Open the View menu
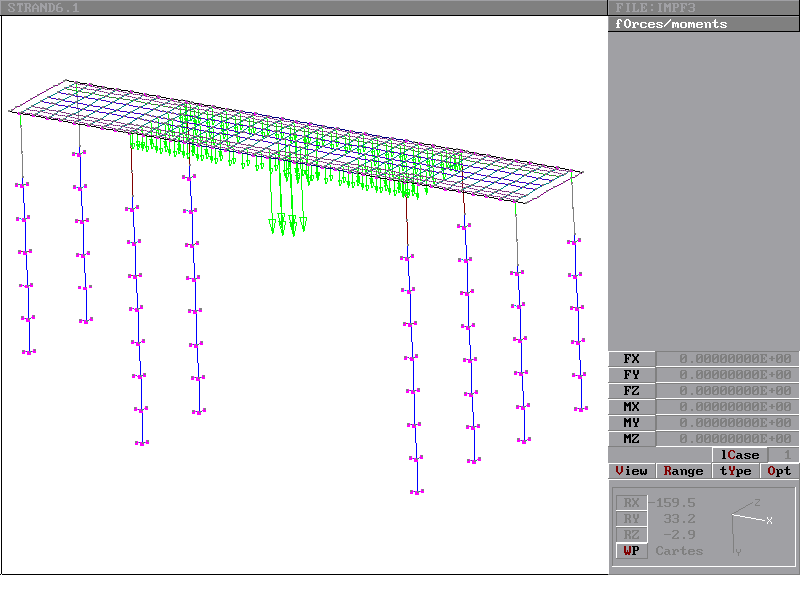This screenshot has height=600, width=800. 631,471
